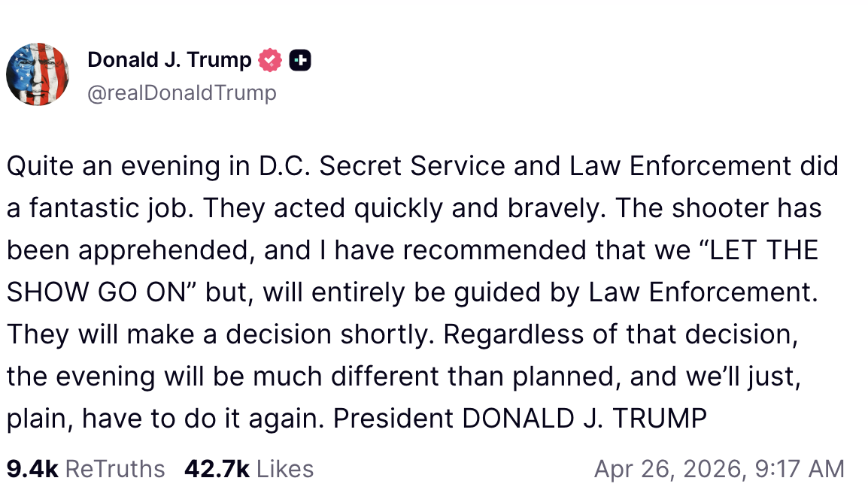View the 9.4k ReTruths count
Image resolution: width=868 pixels, height=496 pixels.
pos(32,469)
